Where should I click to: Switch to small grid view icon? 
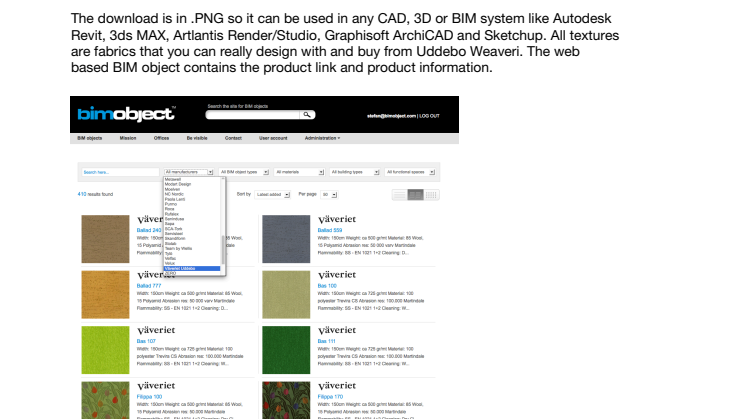[x=431, y=195]
